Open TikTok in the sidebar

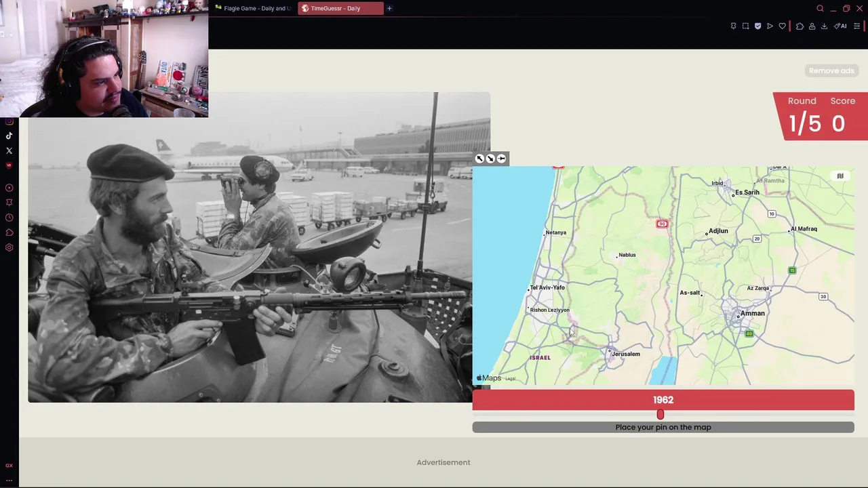[9, 136]
